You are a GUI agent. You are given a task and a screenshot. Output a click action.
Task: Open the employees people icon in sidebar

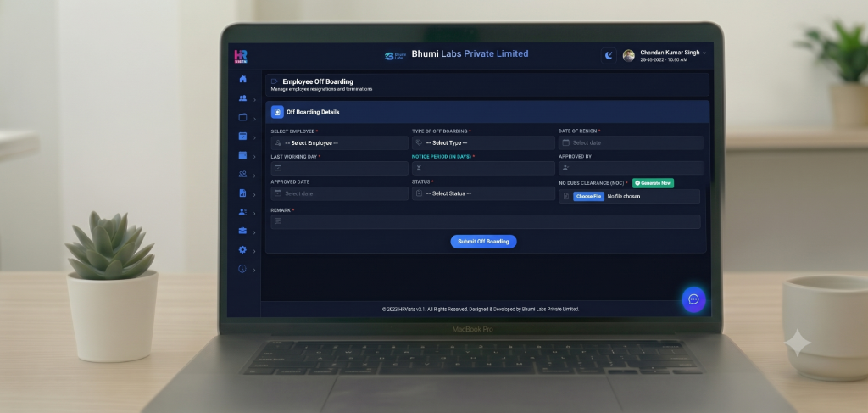(242, 98)
